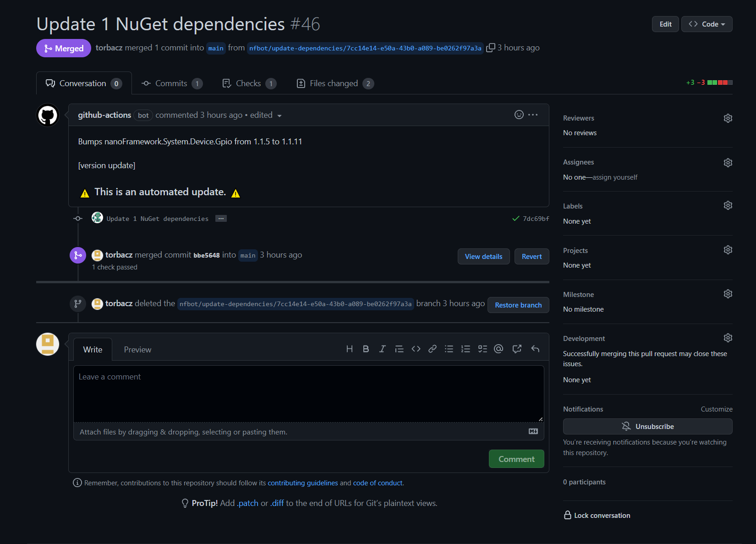Expand the comment edit history dropdown
Screen dimensions: 756x544
coord(279,115)
